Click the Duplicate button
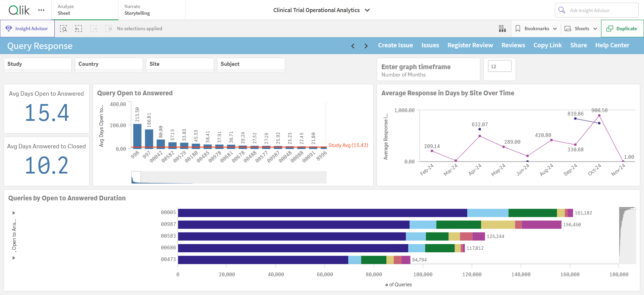Image resolution: width=644 pixels, height=295 pixels. click(x=622, y=29)
